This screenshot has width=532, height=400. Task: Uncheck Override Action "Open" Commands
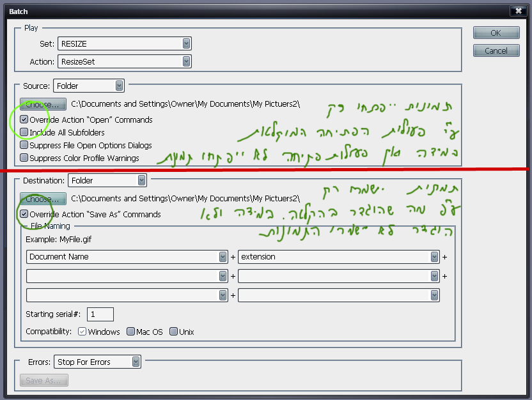(x=24, y=119)
